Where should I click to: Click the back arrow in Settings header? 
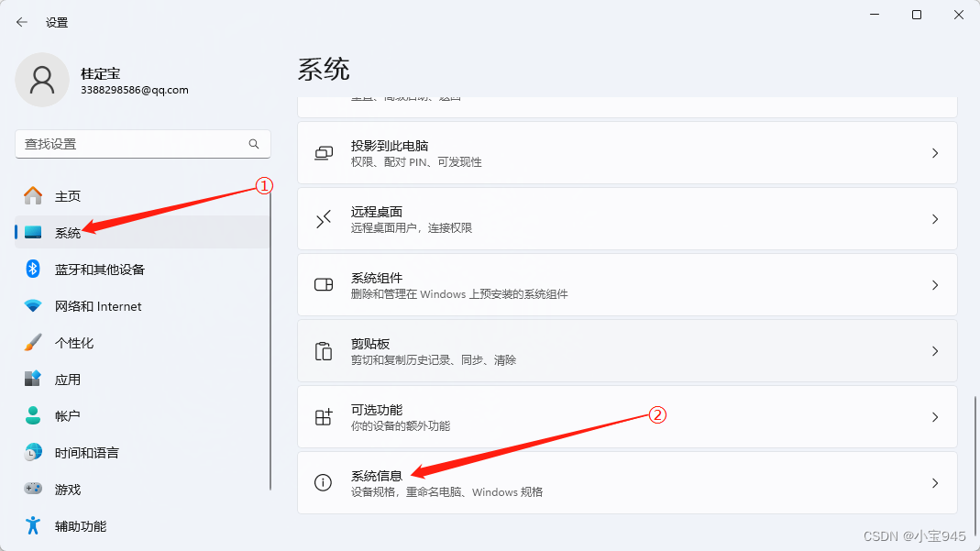pos(22,23)
